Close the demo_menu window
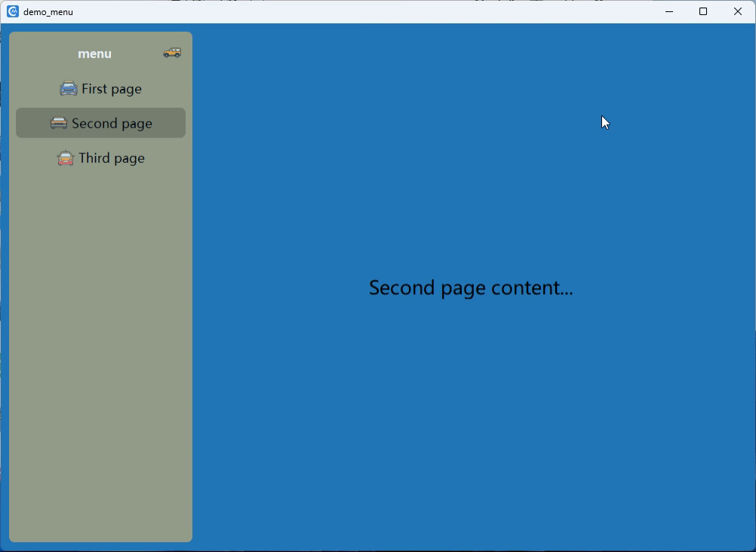 [738, 11]
